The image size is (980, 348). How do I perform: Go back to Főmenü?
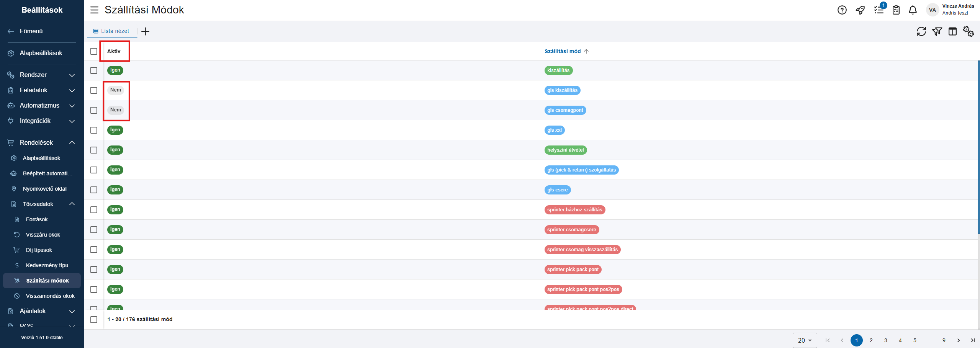pyautogui.click(x=31, y=31)
